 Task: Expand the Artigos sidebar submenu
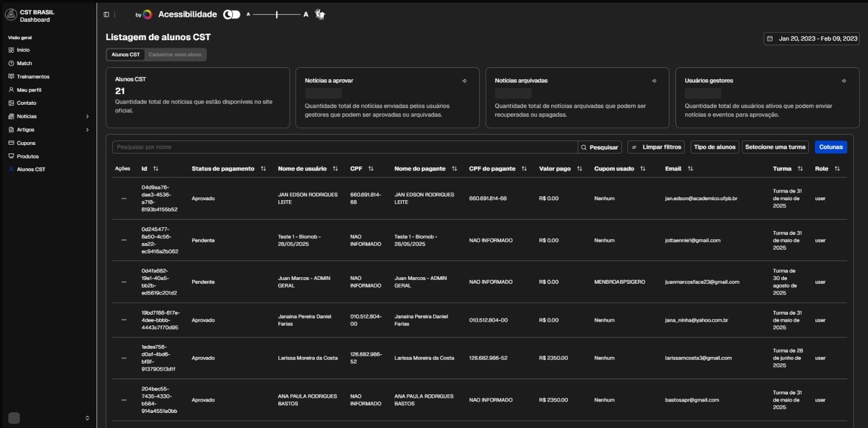87,130
